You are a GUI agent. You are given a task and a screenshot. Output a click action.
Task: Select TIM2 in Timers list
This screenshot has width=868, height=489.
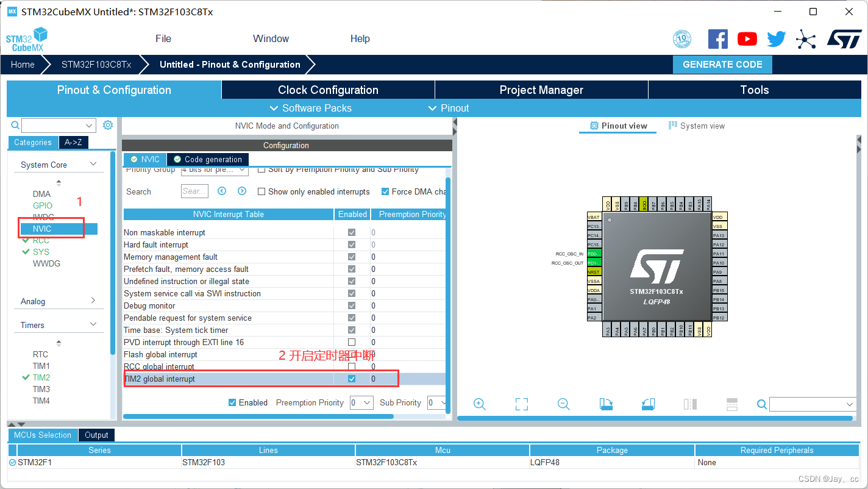click(x=41, y=377)
